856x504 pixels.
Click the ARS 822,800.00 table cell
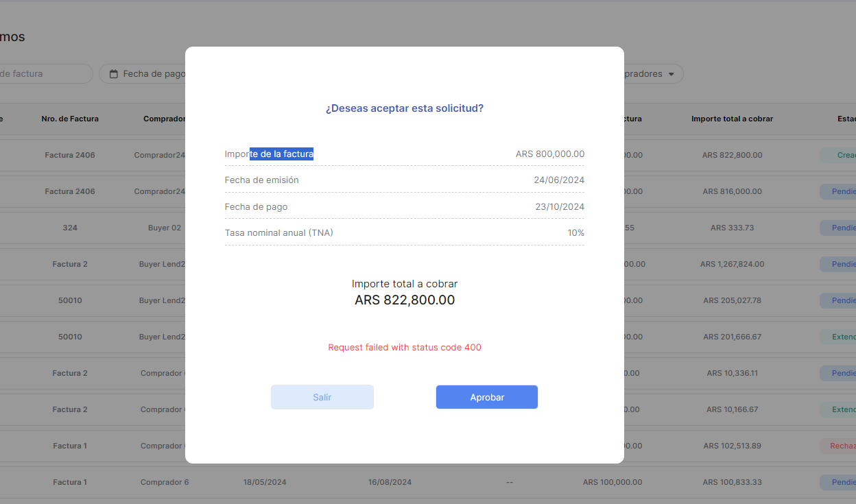tap(732, 155)
